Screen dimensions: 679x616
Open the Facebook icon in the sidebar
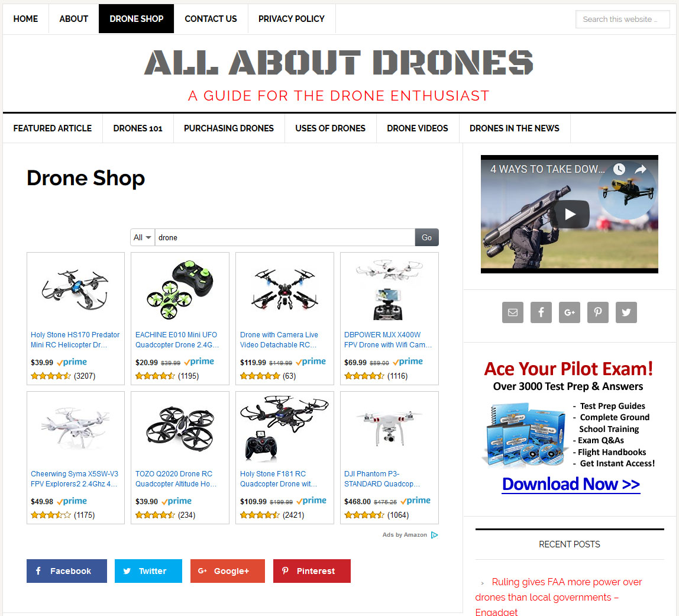(541, 312)
